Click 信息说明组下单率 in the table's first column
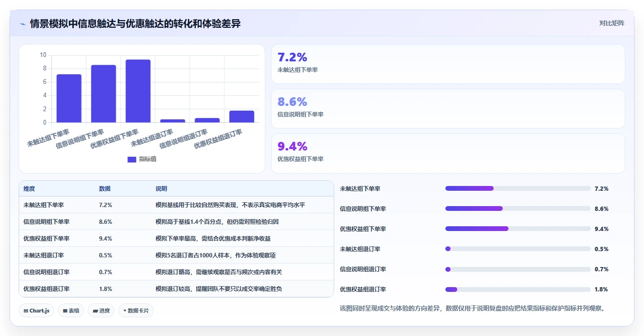 pos(46,221)
